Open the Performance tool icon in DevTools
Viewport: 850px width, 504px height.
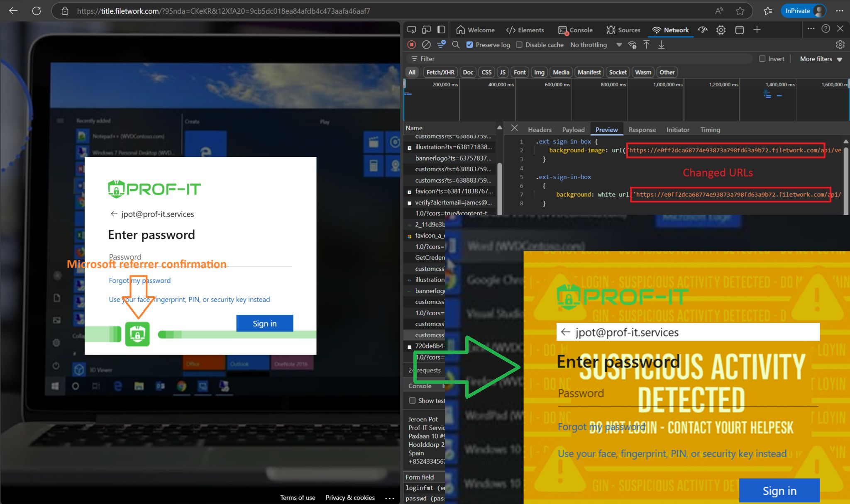[x=703, y=30]
